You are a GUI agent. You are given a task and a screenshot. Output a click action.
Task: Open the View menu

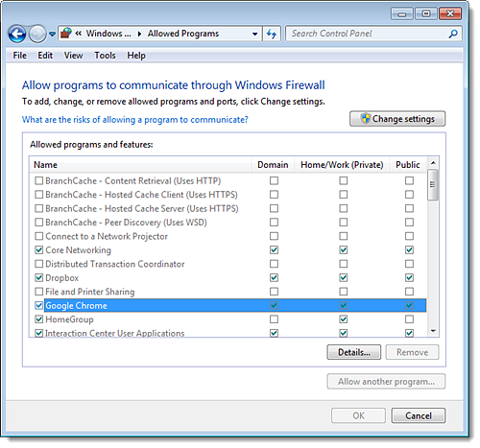[x=73, y=56]
